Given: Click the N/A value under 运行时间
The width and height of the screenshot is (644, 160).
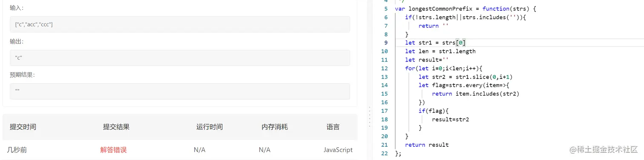Looking at the screenshot, I should (199, 150).
